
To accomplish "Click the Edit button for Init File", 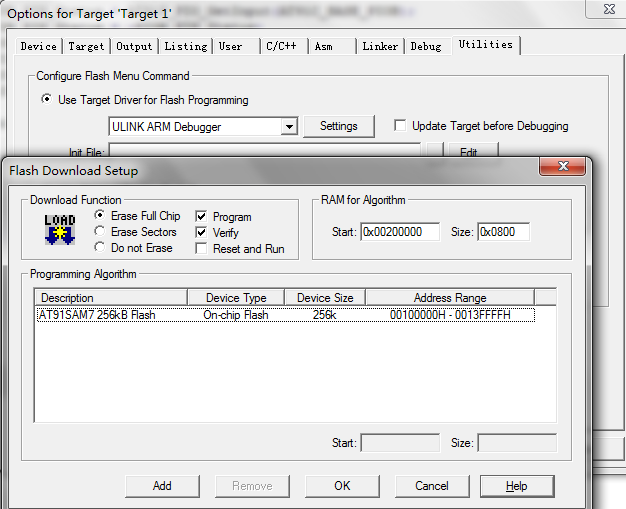I will tap(473, 151).
